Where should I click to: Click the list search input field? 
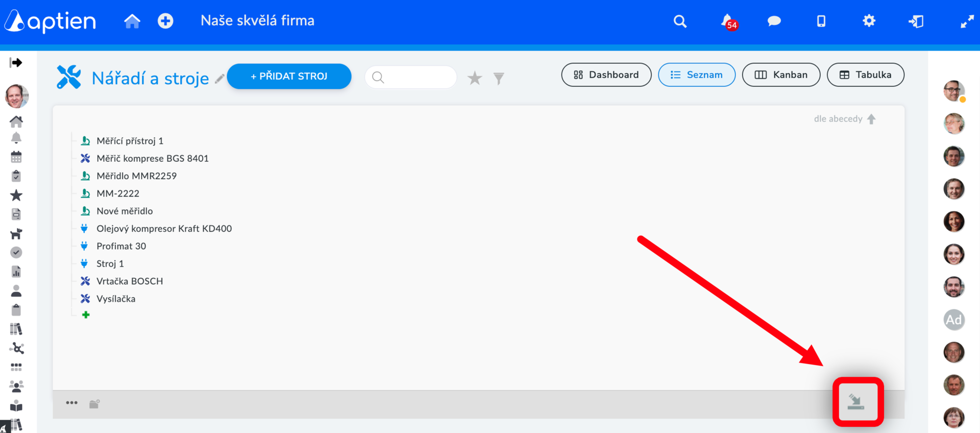[x=411, y=77]
